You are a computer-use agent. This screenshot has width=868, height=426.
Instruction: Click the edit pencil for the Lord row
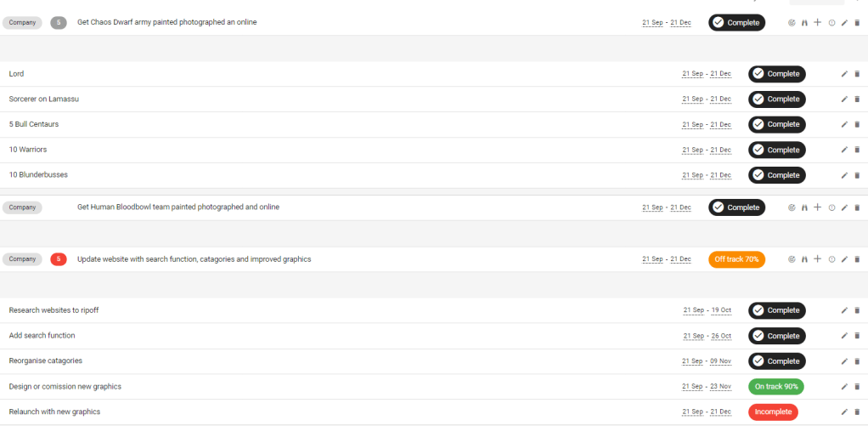[x=844, y=74]
